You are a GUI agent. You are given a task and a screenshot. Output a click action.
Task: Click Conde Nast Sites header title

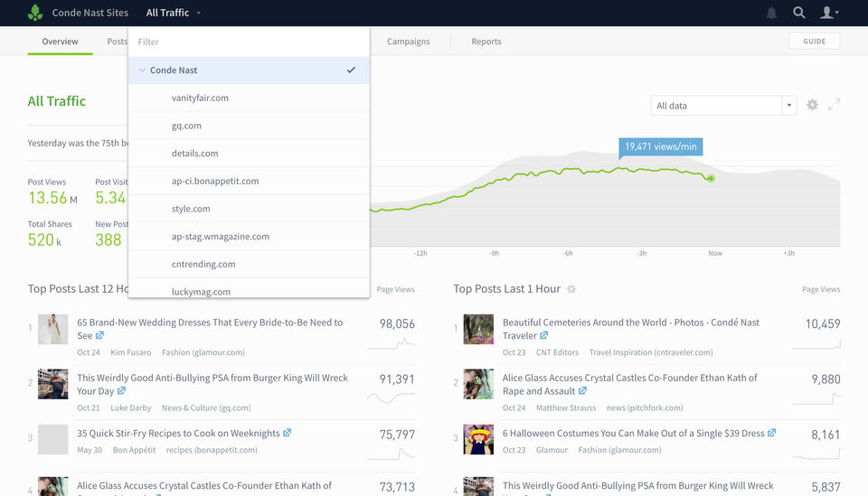(x=90, y=12)
